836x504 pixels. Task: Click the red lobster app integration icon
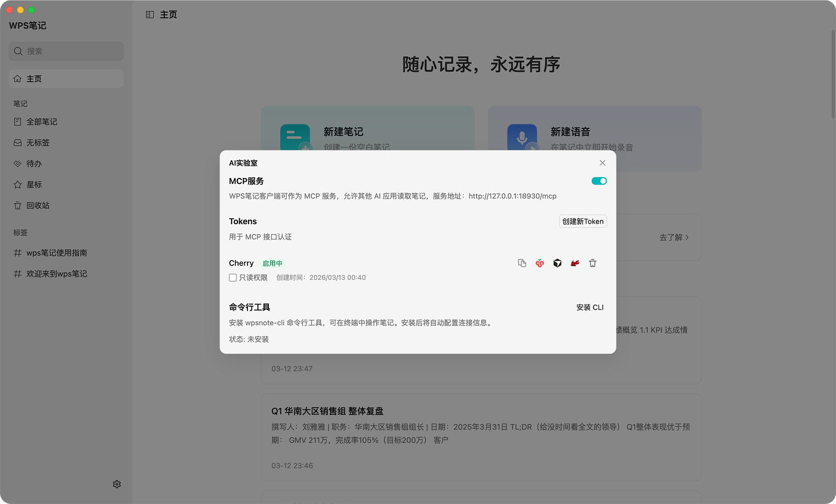(x=575, y=263)
